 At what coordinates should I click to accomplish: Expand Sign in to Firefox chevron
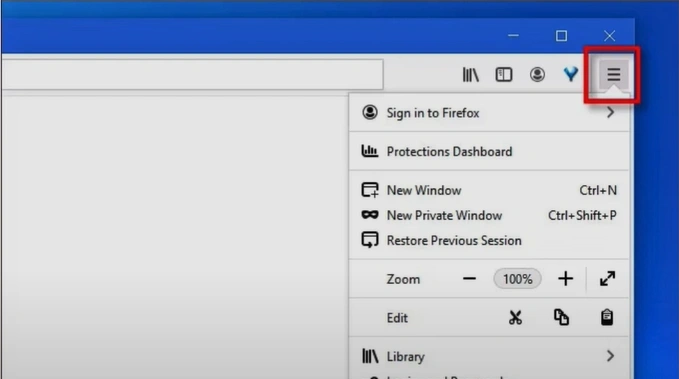(x=610, y=113)
